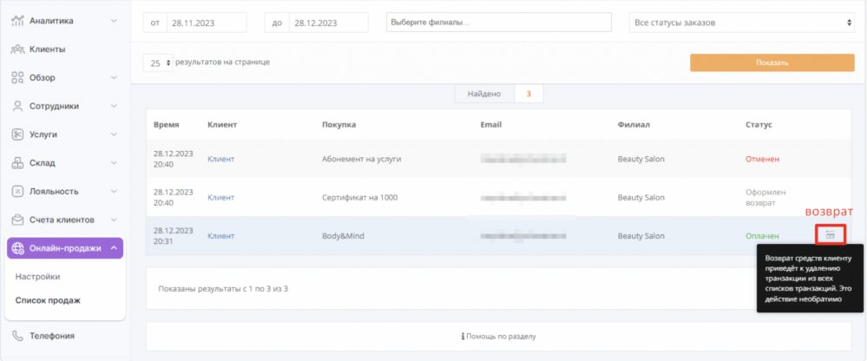868x361 pixels.
Task: Click the found count 3 badge
Action: pos(529,94)
